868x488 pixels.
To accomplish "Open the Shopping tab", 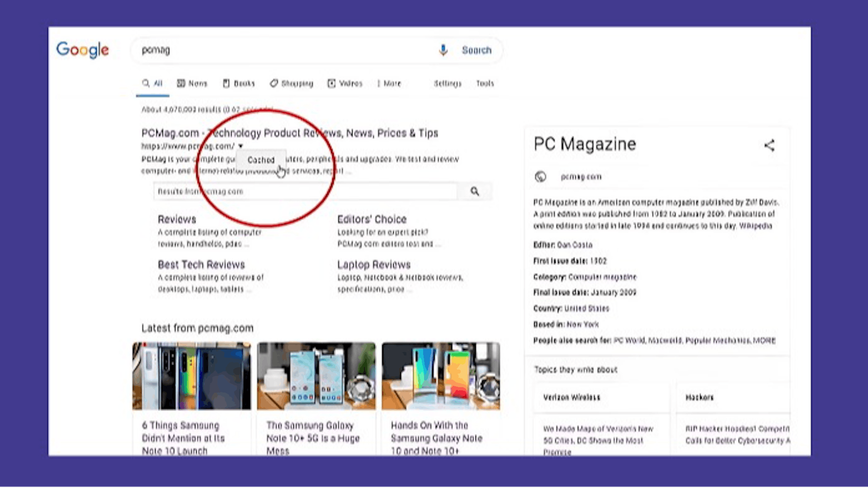I will coord(292,84).
